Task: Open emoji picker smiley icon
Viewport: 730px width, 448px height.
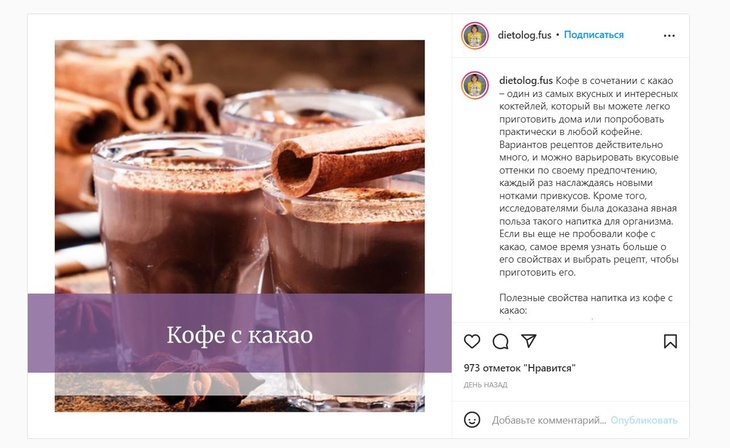Action: (x=472, y=420)
